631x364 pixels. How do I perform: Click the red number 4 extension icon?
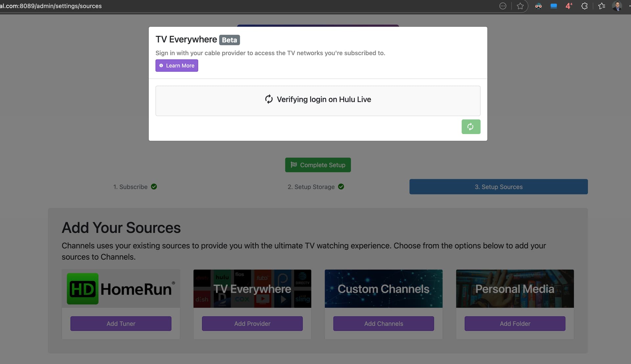pos(569,6)
